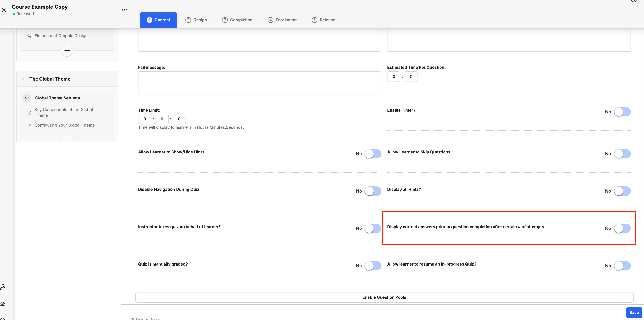Click the wrench tools icon

point(3,287)
